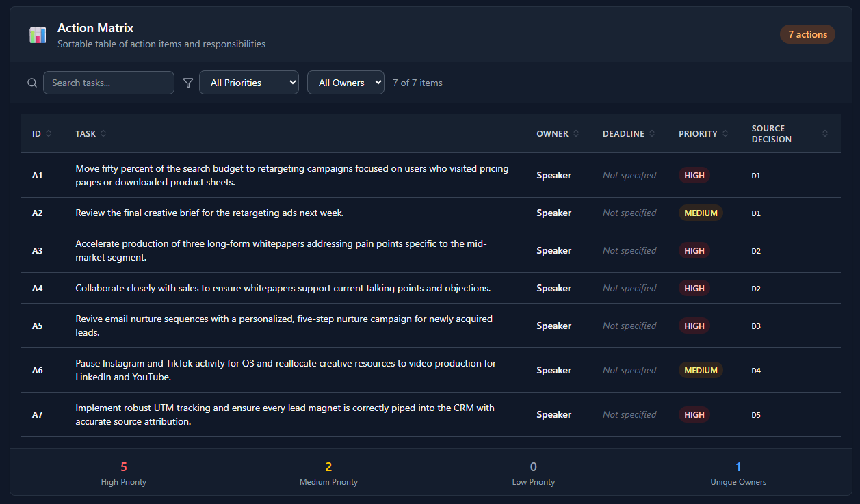Click the High Priority count of 5

tap(124, 467)
